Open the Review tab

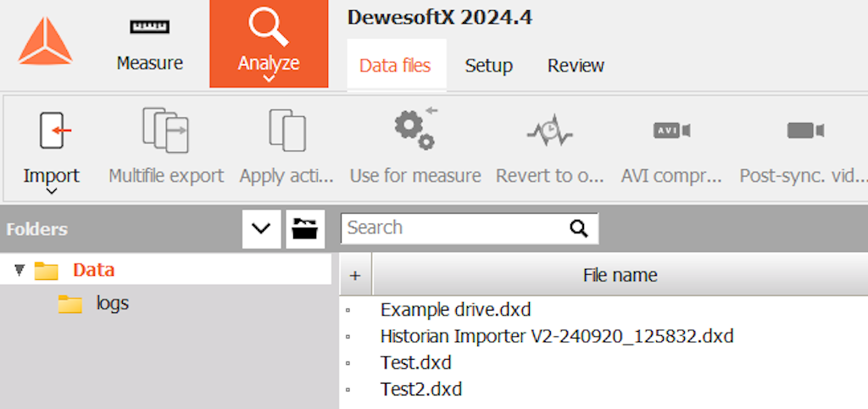(x=576, y=65)
